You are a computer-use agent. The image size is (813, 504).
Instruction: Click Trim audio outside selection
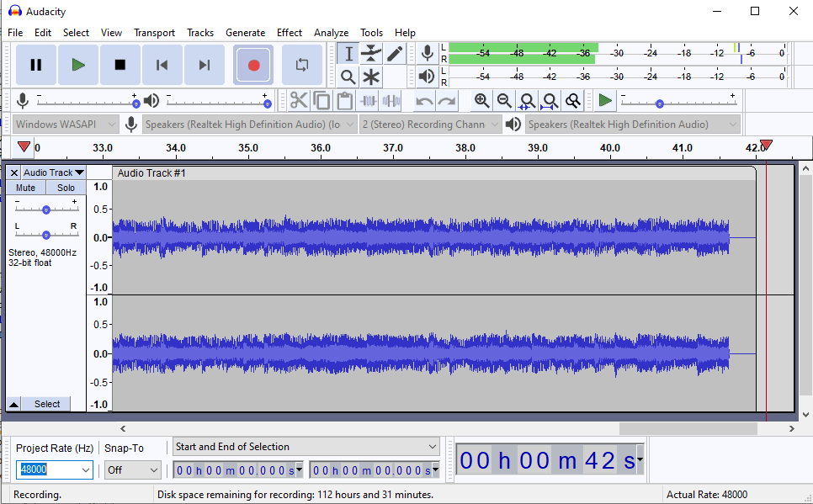click(368, 101)
